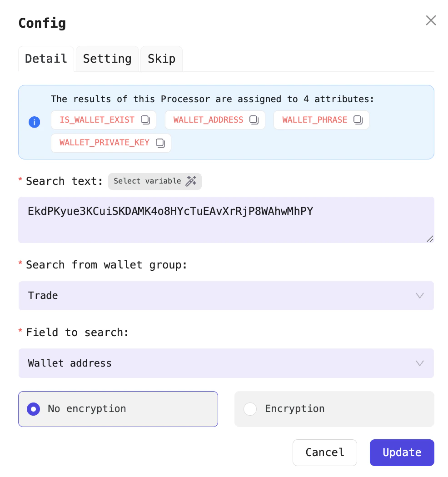Click the Search text input area
Viewport: 448px width, 477px height.
(226, 220)
